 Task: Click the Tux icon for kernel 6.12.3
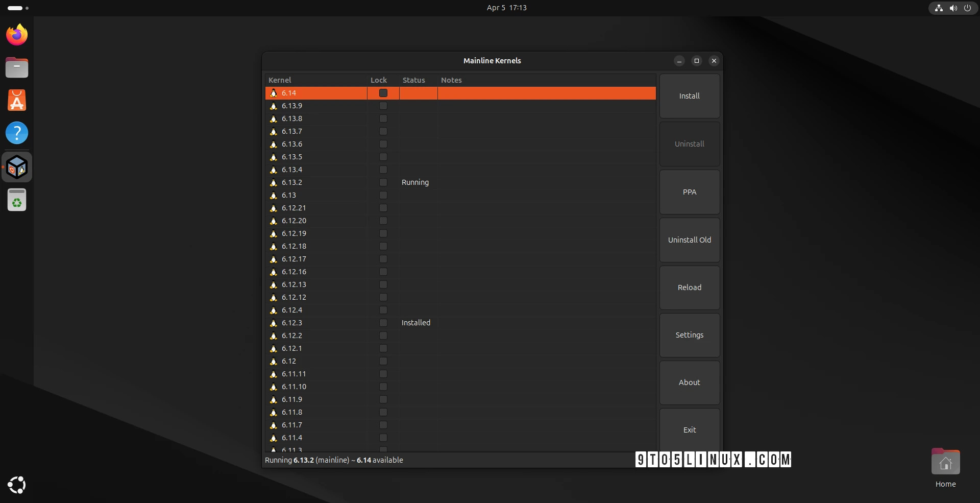point(274,323)
